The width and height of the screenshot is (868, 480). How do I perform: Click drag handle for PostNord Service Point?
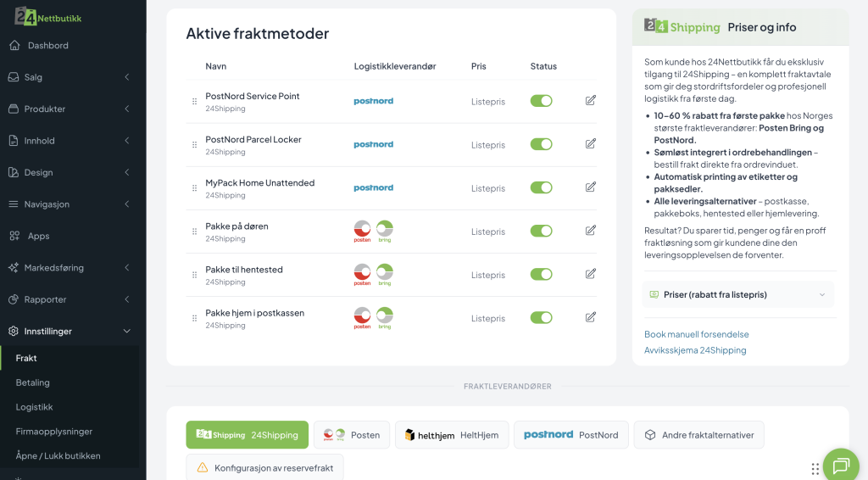coord(194,101)
